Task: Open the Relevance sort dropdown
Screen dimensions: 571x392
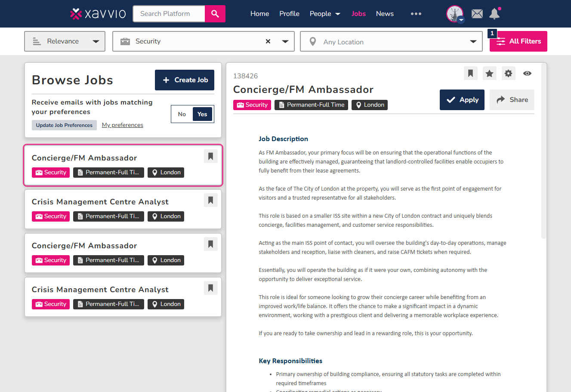Action: click(65, 41)
